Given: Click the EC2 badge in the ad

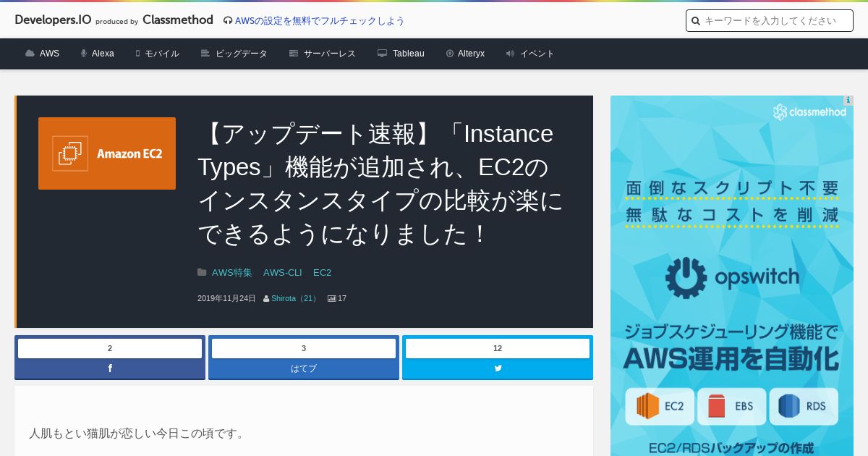Looking at the screenshot, I should pyautogui.click(x=660, y=406).
